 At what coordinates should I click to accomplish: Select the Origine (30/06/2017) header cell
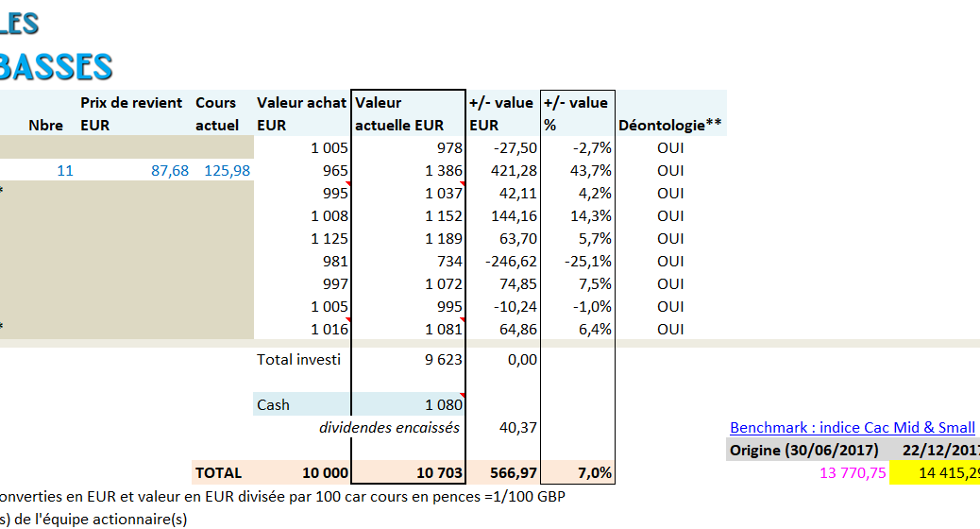click(x=803, y=450)
